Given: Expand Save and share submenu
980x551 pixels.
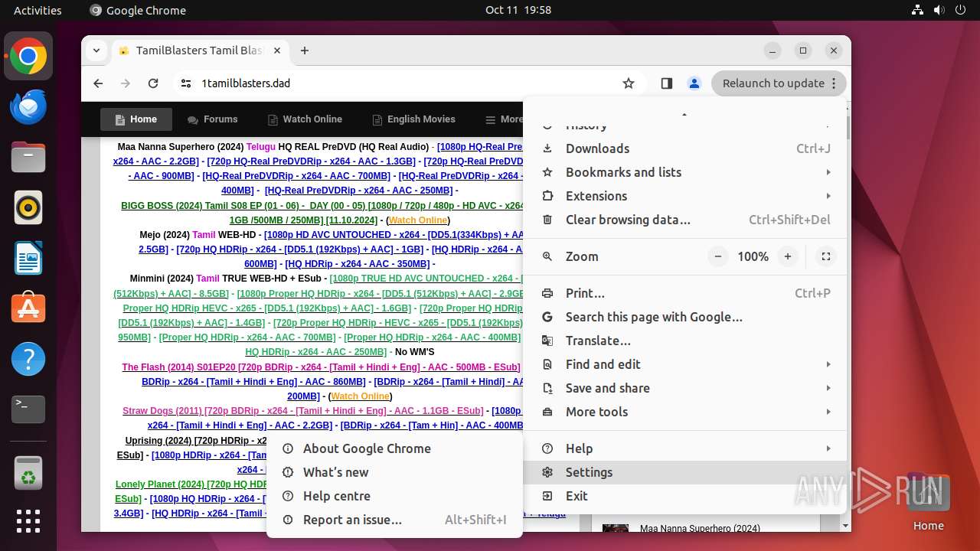Looking at the screenshot, I should [685, 388].
